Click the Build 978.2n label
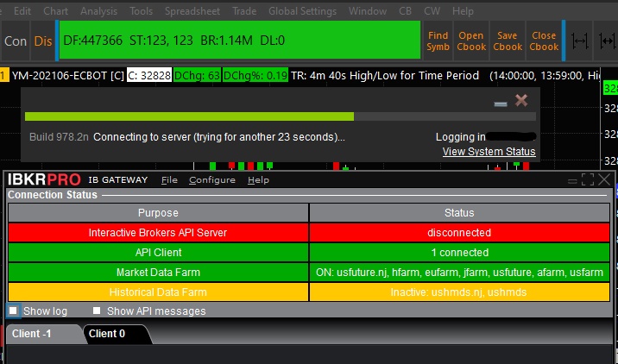The width and height of the screenshot is (618, 364). tap(59, 137)
